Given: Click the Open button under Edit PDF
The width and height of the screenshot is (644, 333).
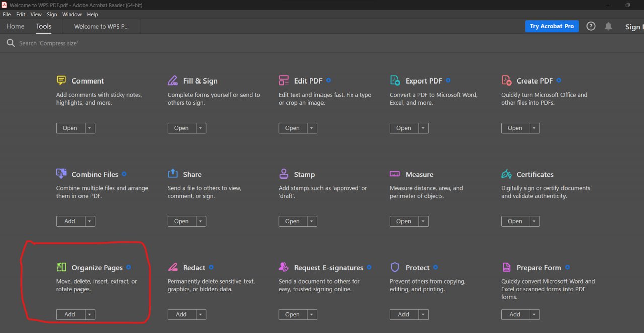Looking at the screenshot, I should click(x=292, y=128).
